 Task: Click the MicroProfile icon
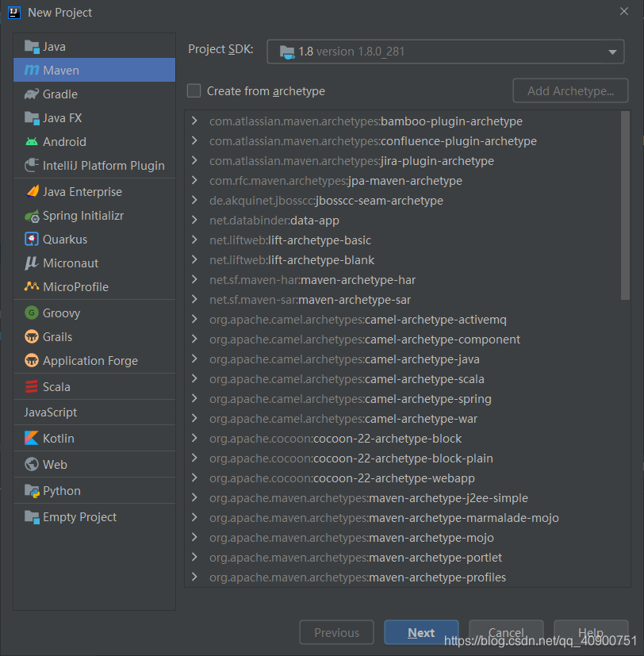pyautogui.click(x=32, y=286)
